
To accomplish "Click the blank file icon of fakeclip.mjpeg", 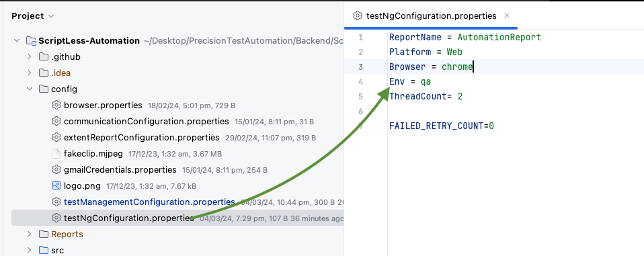I will point(56,154).
